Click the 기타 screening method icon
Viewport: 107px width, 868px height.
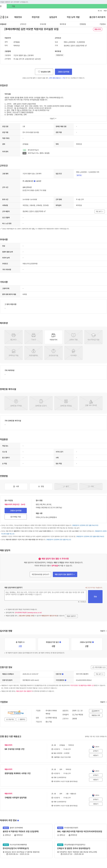[x=91, y=487]
